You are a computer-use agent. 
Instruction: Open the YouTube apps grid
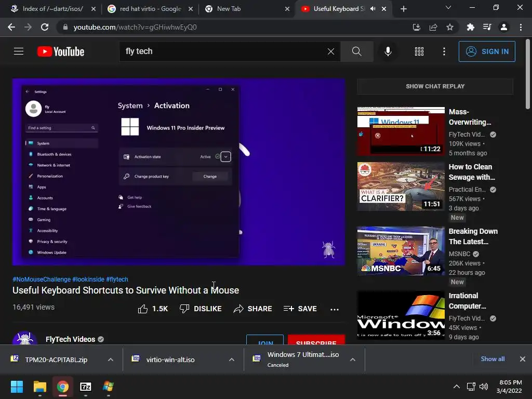click(419, 51)
